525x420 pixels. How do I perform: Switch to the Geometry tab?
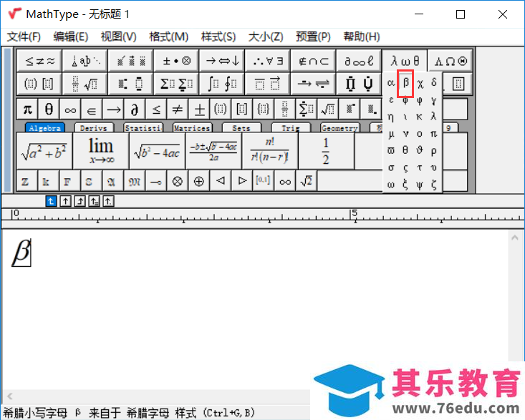pos(339,128)
